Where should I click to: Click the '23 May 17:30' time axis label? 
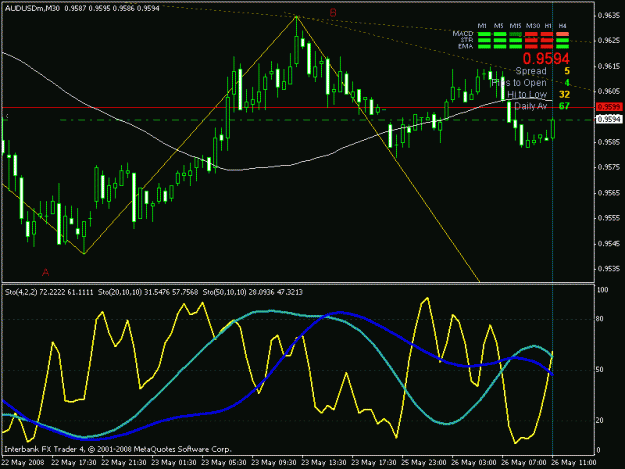point(374,463)
